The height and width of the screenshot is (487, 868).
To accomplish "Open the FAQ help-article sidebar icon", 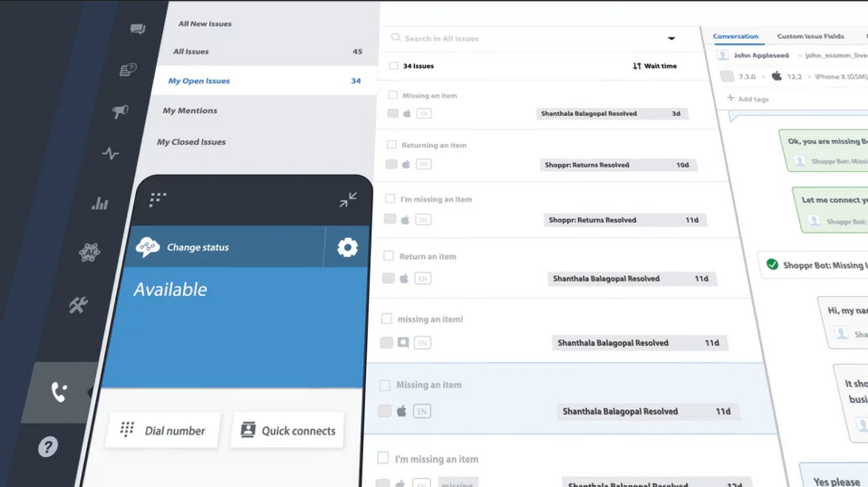I will tap(128, 70).
